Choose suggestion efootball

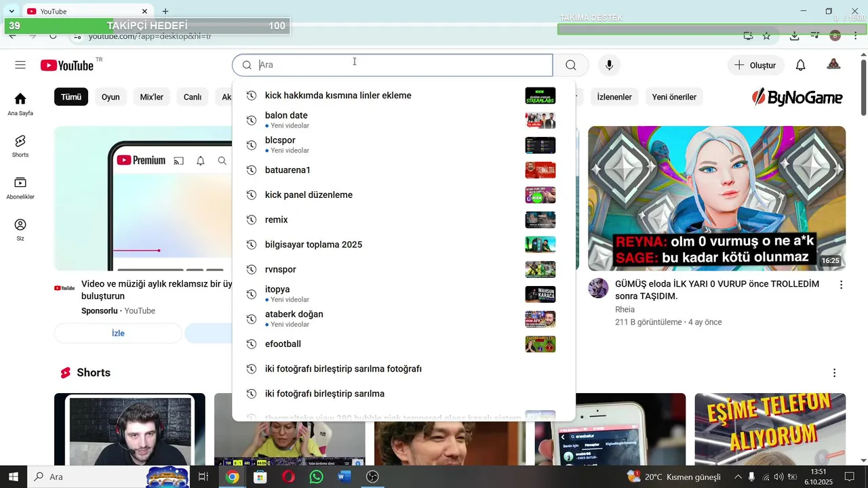point(403,344)
